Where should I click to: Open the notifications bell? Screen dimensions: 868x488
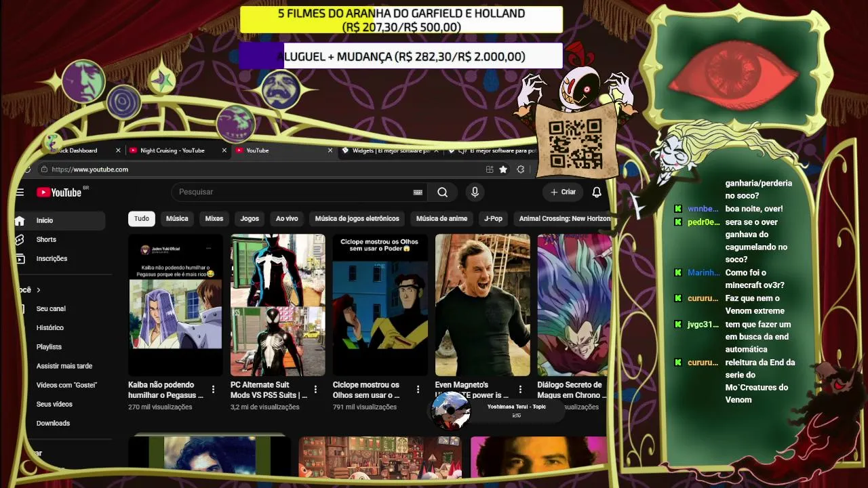[597, 192]
